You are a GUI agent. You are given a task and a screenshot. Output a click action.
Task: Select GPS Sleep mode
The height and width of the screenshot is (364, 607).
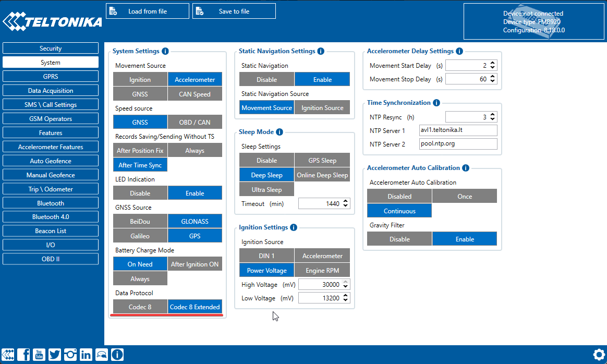coord(322,160)
